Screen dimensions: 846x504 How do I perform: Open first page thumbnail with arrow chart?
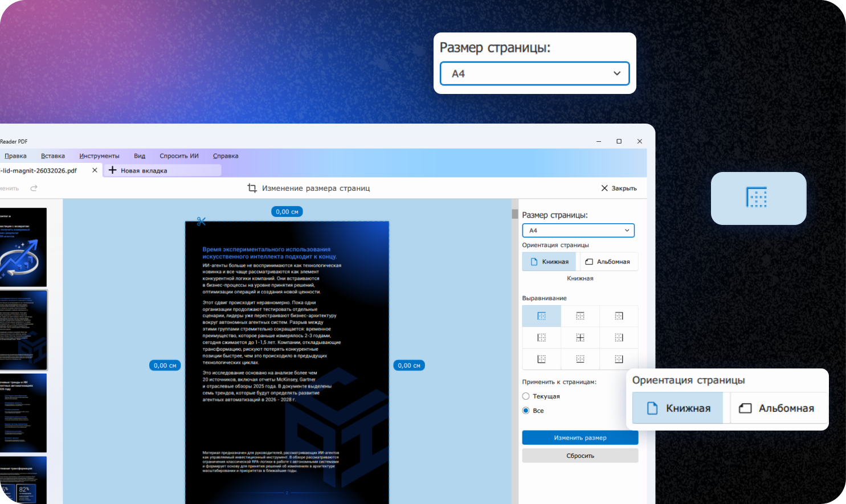click(x=23, y=247)
